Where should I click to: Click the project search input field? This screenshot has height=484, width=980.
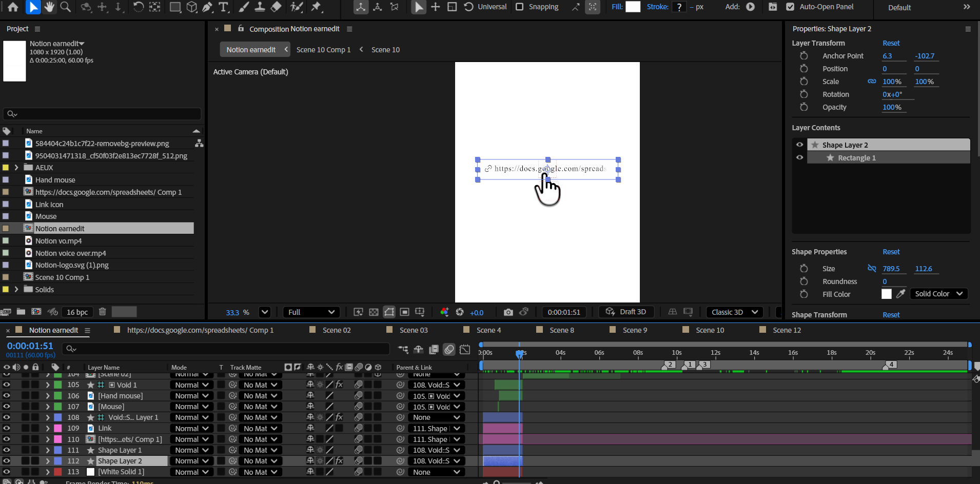coord(103,114)
